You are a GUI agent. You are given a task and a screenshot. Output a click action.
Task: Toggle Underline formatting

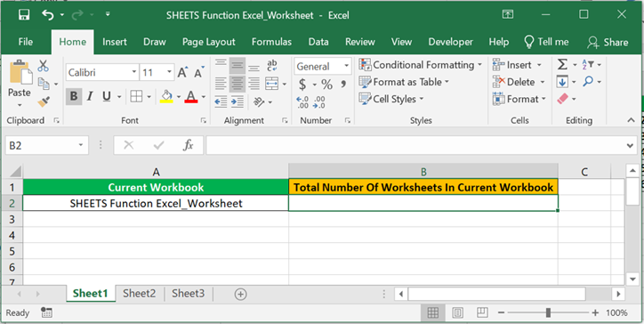point(107,97)
